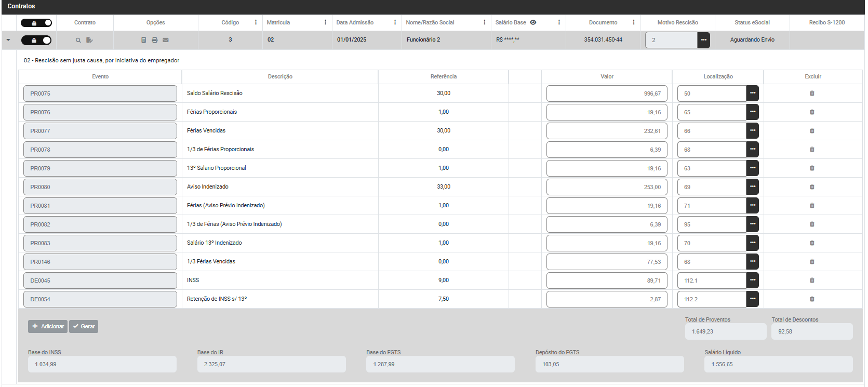Click the envelope icon to email the contract

click(x=166, y=40)
